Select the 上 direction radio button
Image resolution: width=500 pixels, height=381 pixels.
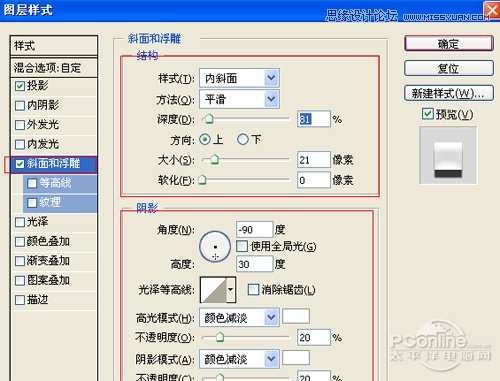click(205, 139)
